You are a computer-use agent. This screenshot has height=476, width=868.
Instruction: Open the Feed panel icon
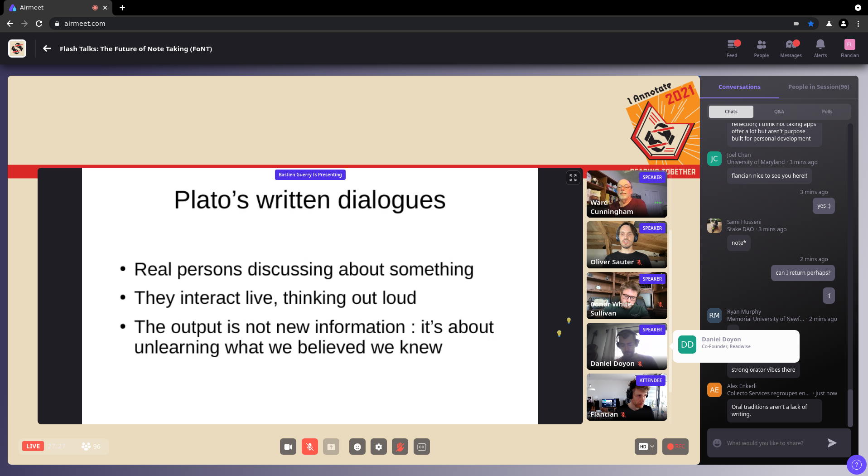tap(732, 49)
